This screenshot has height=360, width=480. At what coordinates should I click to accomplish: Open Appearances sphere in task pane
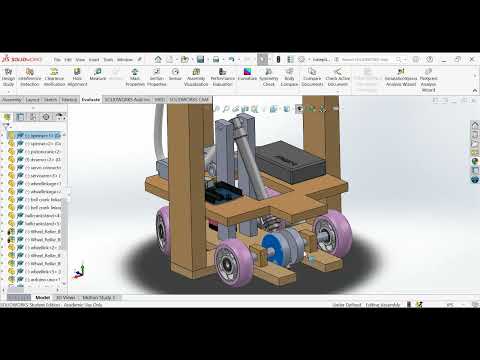475,162
